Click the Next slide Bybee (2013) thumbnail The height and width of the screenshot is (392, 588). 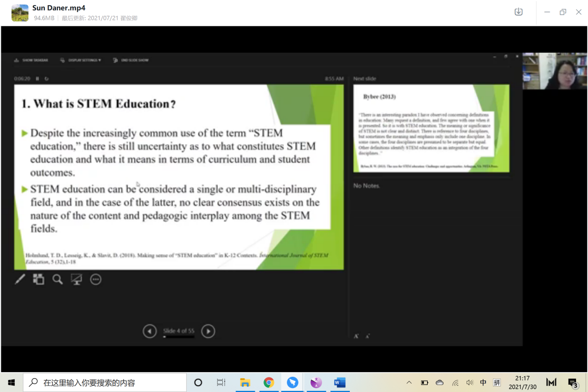tap(431, 128)
